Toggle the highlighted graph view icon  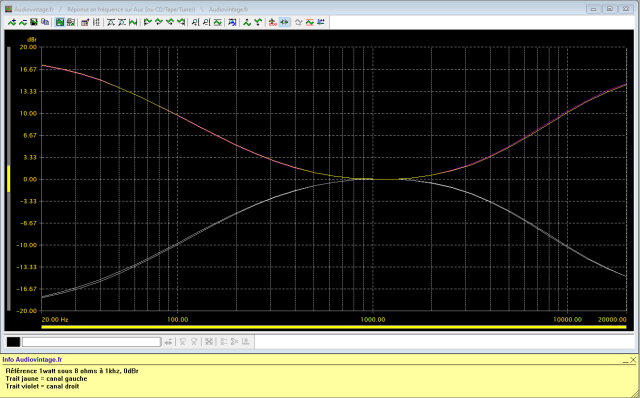tap(60, 22)
